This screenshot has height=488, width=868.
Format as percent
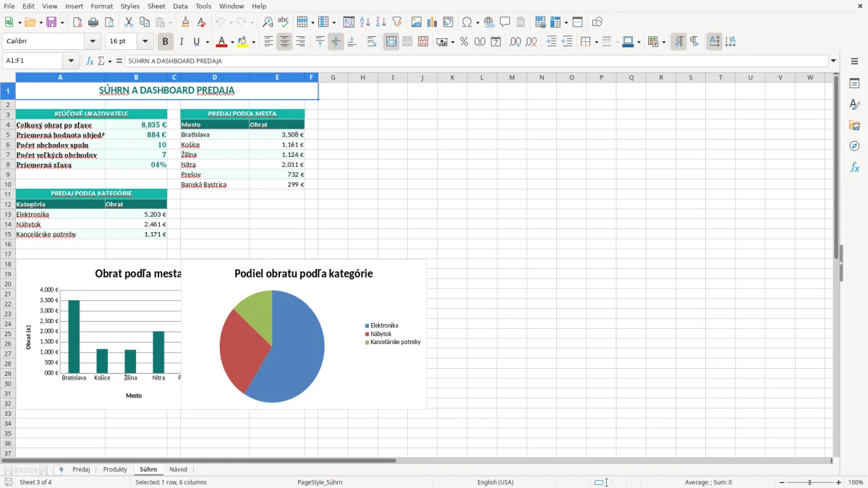click(x=464, y=42)
